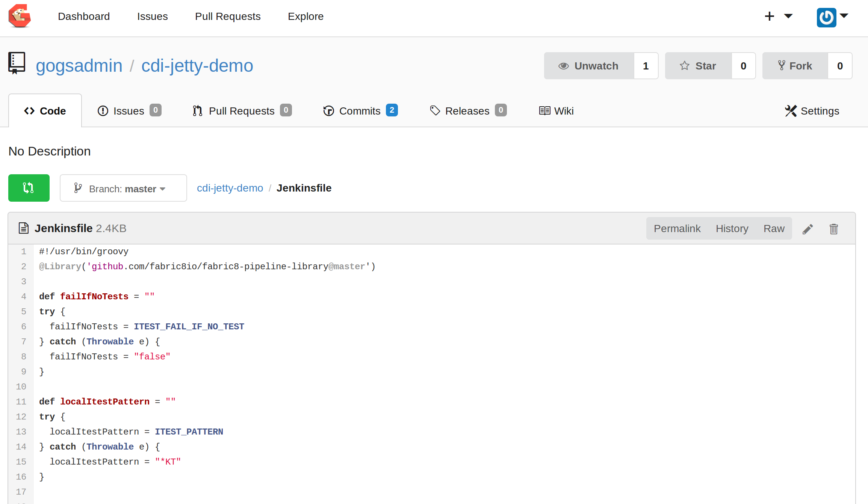Image resolution: width=868 pixels, height=504 pixels.
Task: Click the repository book icon
Action: pyautogui.click(x=17, y=63)
